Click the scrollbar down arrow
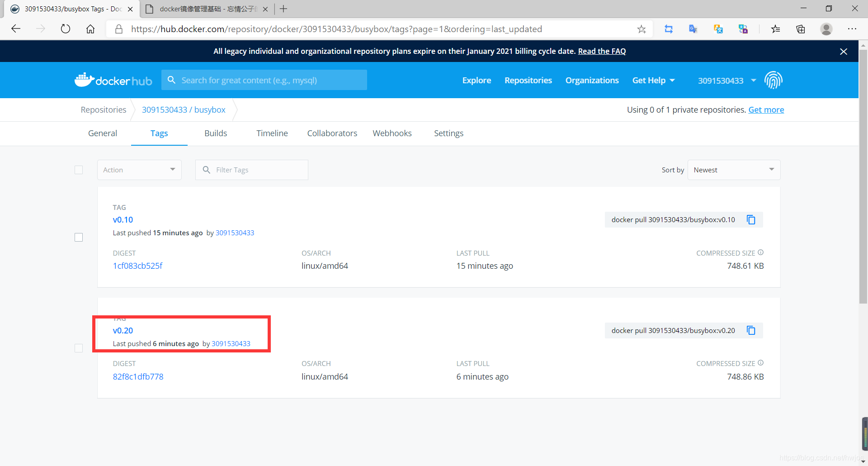This screenshot has height=466, width=868. point(863,462)
